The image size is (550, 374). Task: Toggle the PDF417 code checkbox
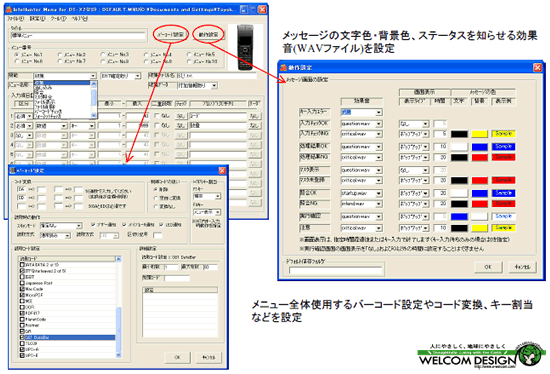click(22, 313)
